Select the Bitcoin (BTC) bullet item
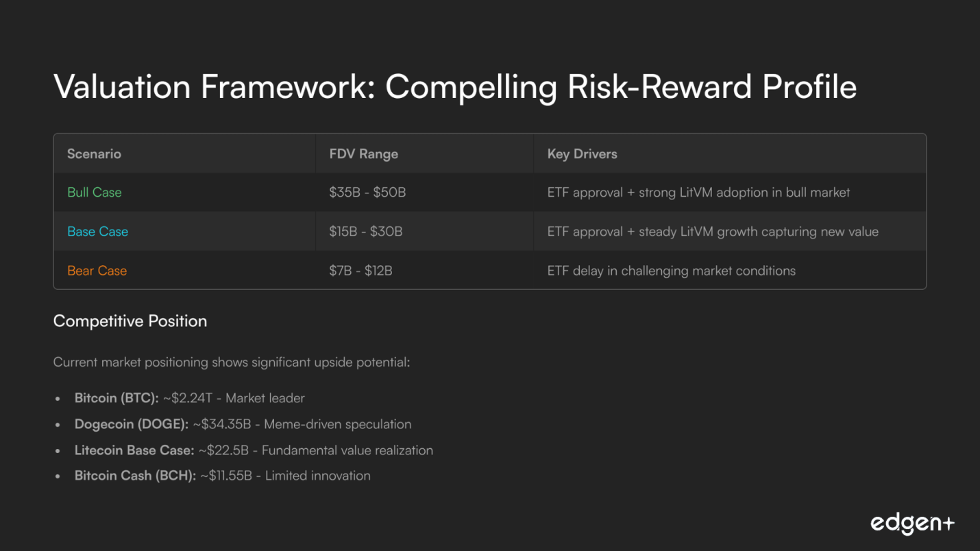 [x=189, y=398]
